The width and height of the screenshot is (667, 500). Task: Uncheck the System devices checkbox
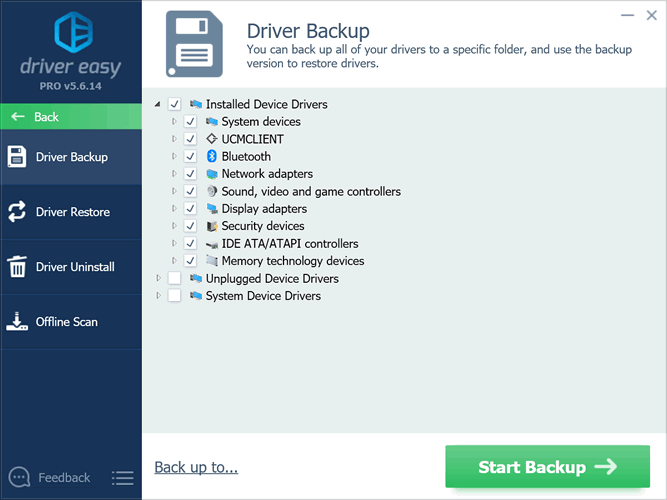[x=190, y=122]
